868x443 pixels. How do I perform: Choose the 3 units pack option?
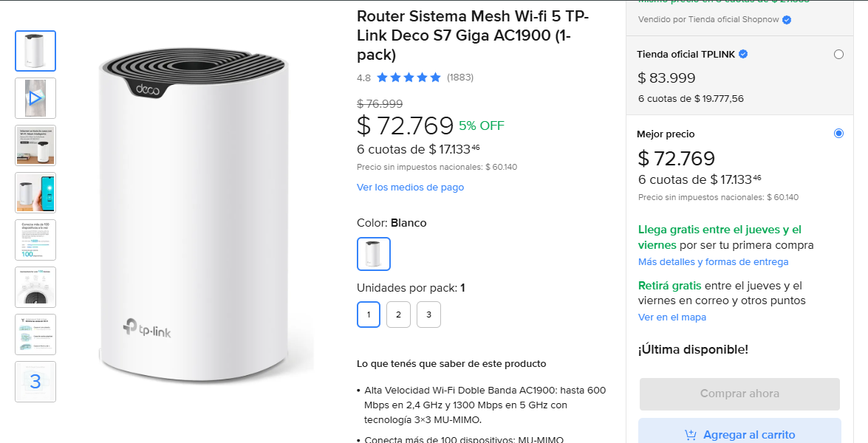tap(428, 315)
